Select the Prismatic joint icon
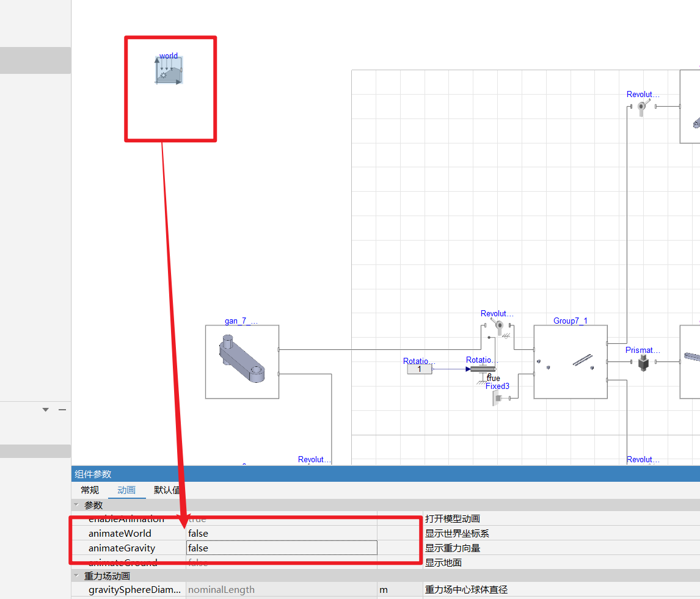Image resolution: width=700 pixels, height=599 pixels. click(643, 363)
